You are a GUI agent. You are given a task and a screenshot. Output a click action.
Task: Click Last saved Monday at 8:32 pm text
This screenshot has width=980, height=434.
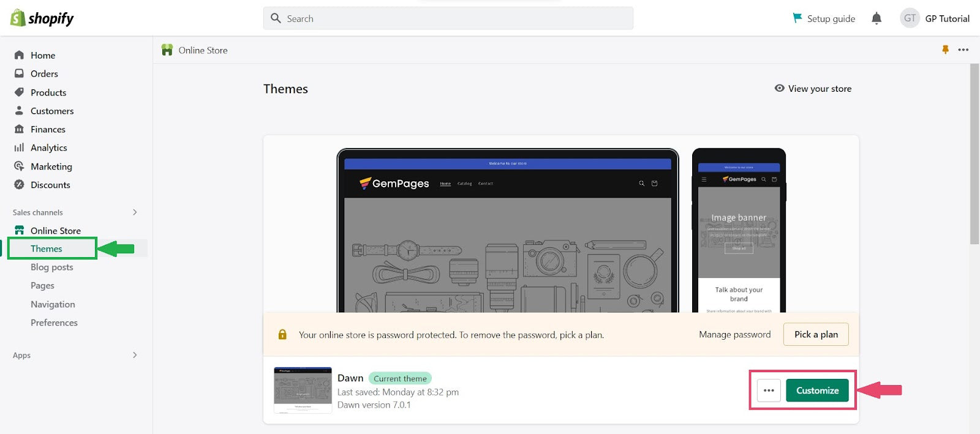(398, 392)
